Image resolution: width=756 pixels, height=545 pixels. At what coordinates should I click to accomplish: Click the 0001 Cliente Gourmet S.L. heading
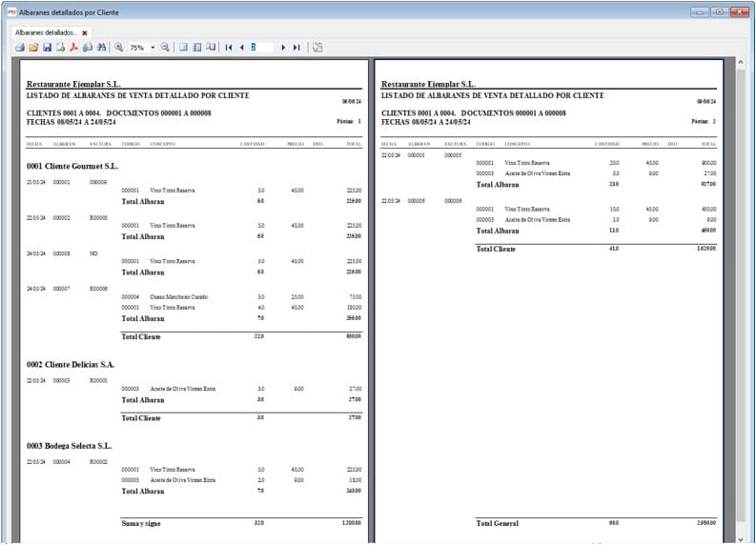[x=72, y=166]
